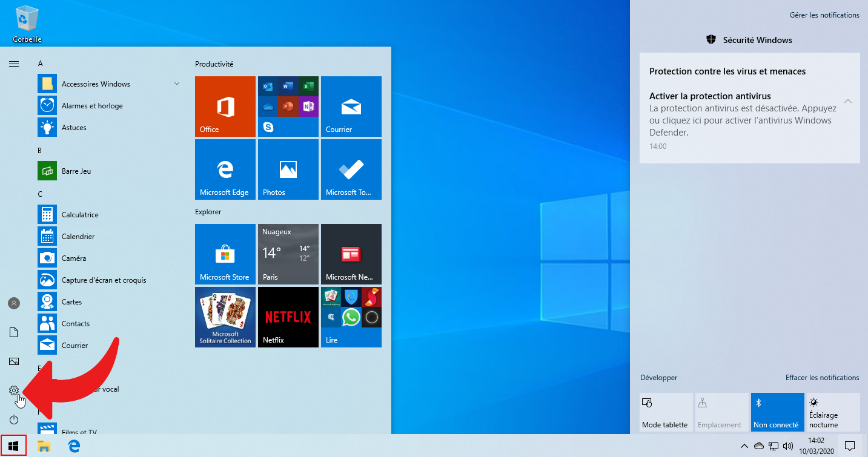The image size is (868, 457).
Task: Open File Explorer from taskbar
Action: [44, 446]
